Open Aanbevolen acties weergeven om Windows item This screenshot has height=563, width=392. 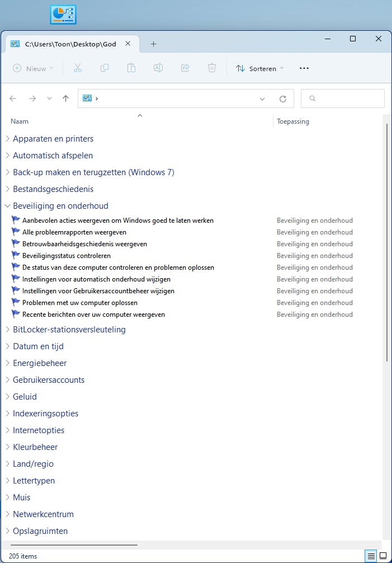pos(118,220)
